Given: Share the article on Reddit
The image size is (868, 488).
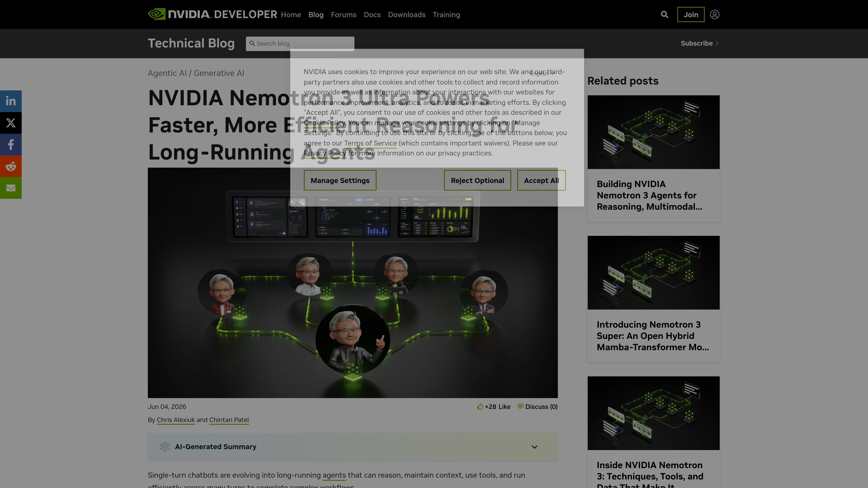Looking at the screenshot, I should tap(11, 166).
